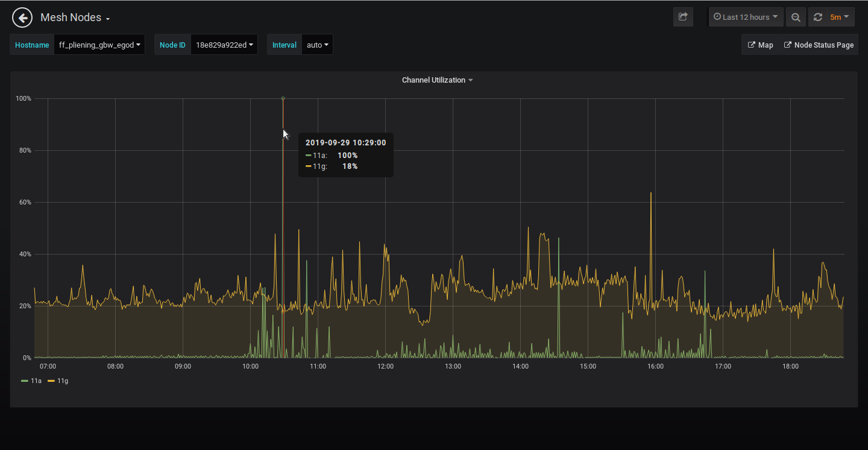The image size is (868, 450).
Task: Open the Channel Utilization panel menu
Action: 437,80
